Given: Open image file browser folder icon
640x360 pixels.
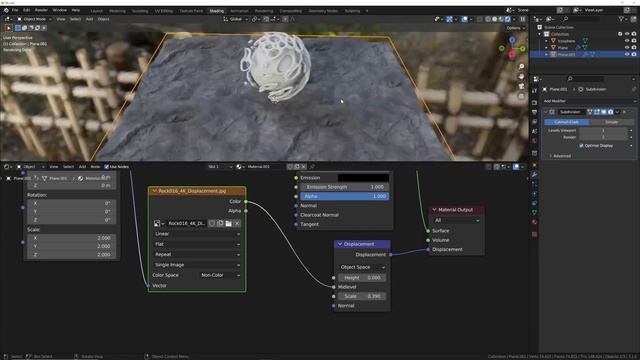Looking at the screenshot, I should [229, 223].
